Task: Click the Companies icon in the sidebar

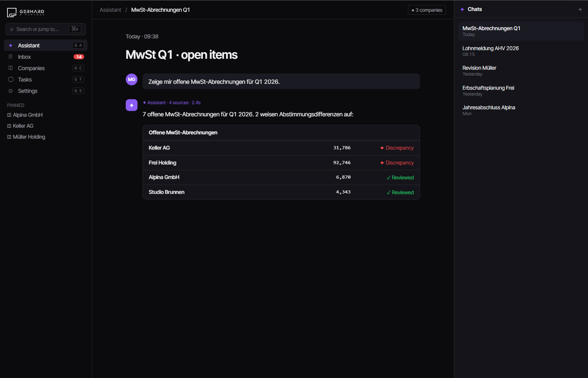Action: click(x=11, y=68)
